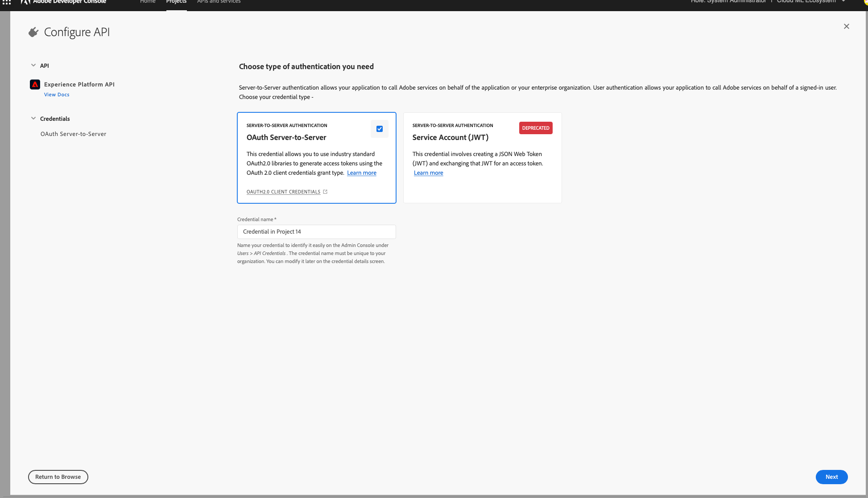Open the APIs and services tab
The height and width of the screenshot is (498, 868).
coord(219,2)
